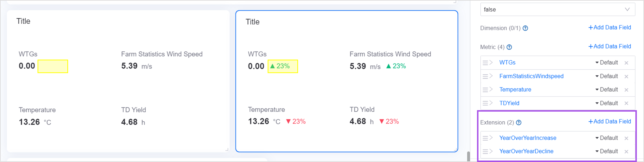The height and width of the screenshot is (162, 644).
Task: Open Default dropdown for FarmStatisticsWindspeed
Action: coord(606,76)
